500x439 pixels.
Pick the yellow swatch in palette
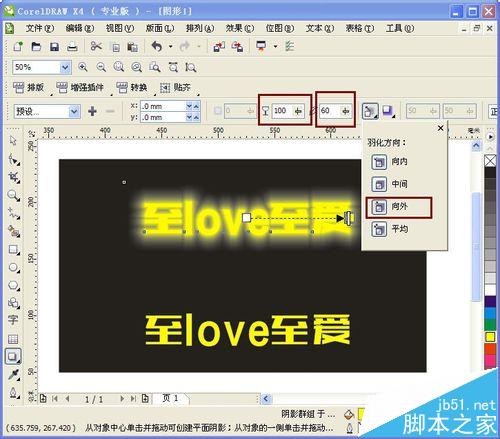click(490, 337)
